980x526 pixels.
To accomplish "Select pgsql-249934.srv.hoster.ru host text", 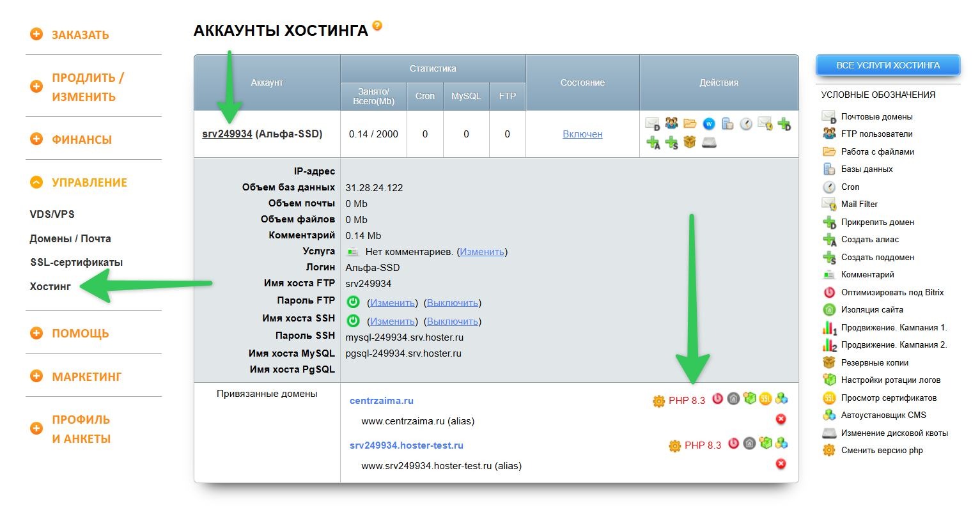I will [x=403, y=353].
